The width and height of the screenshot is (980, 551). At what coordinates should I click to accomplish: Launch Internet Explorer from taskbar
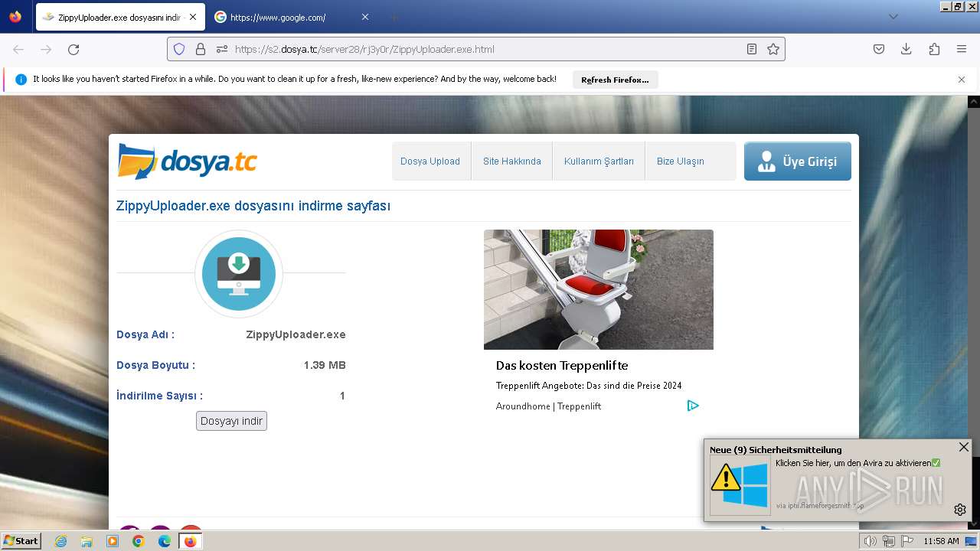60,541
